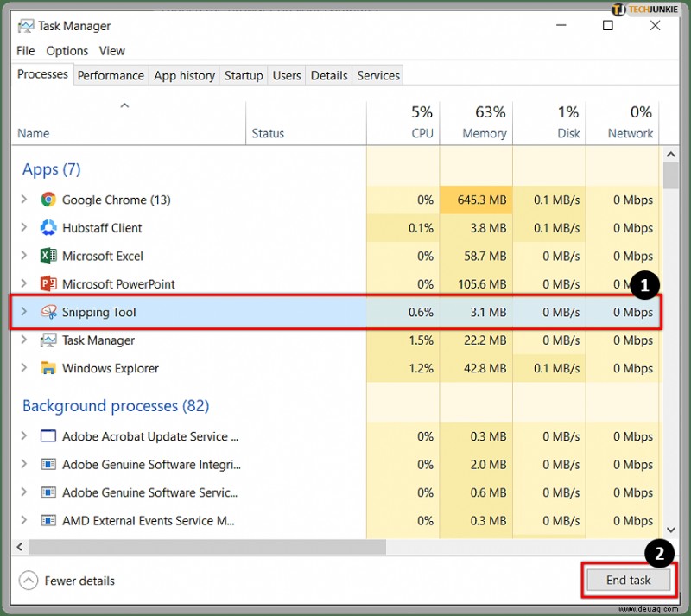Click PowerPoint's 105.6 MB memory value
The width and height of the screenshot is (691, 616).
pyautogui.click(x=482, y=284)
